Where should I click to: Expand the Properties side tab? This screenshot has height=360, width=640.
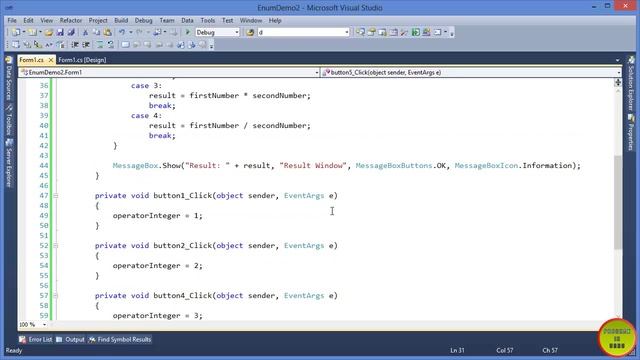(631, 133)
